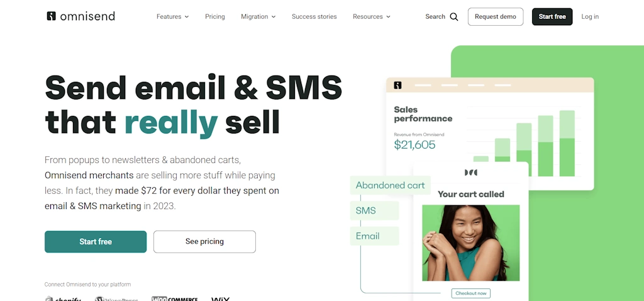Expand the Resources dropdown menu
This screenshot has height=301, width=644.
coord(371,16)
